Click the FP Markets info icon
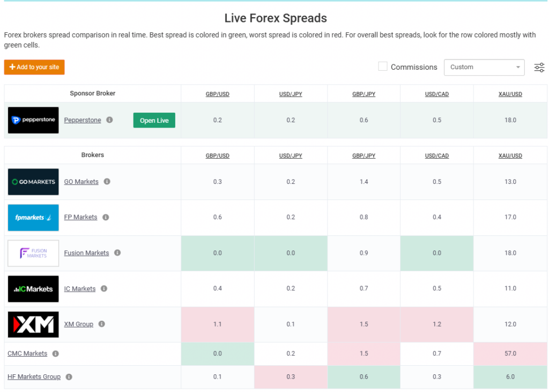This screenshot has height=392, width=549. (106, 217)
